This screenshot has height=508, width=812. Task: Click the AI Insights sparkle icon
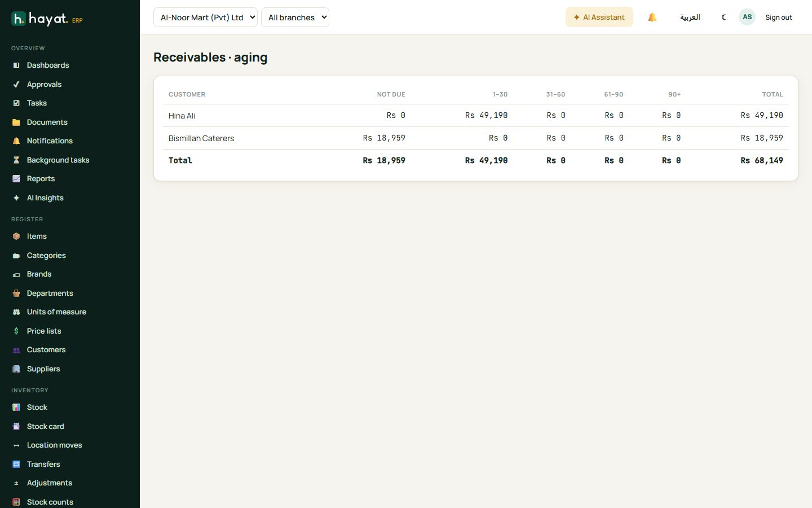[16, 198]
